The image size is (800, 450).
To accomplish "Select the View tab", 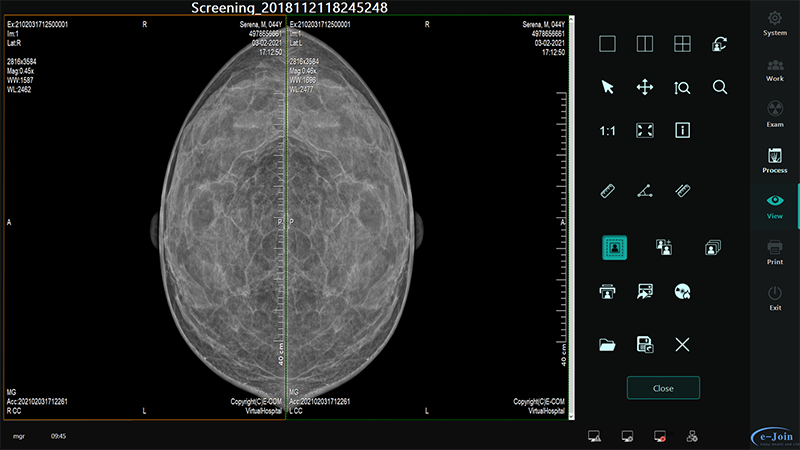I will [774, 206].
